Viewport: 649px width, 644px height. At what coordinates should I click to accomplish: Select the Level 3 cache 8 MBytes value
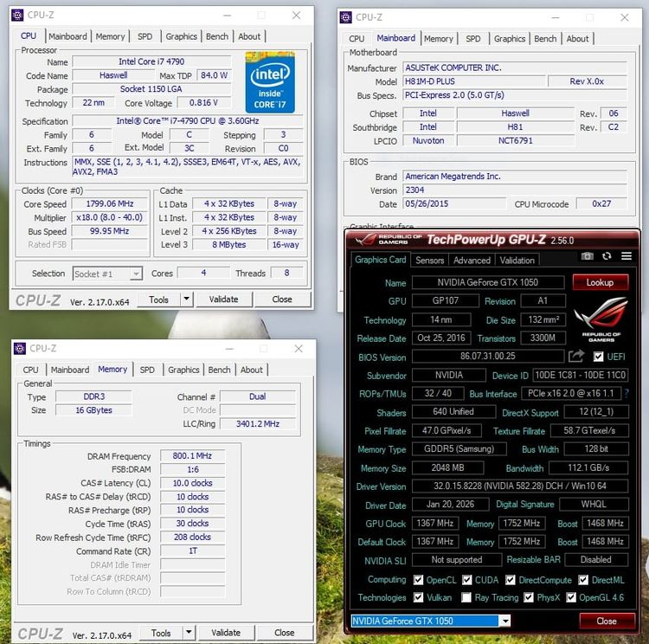click(x=229, y=245)
